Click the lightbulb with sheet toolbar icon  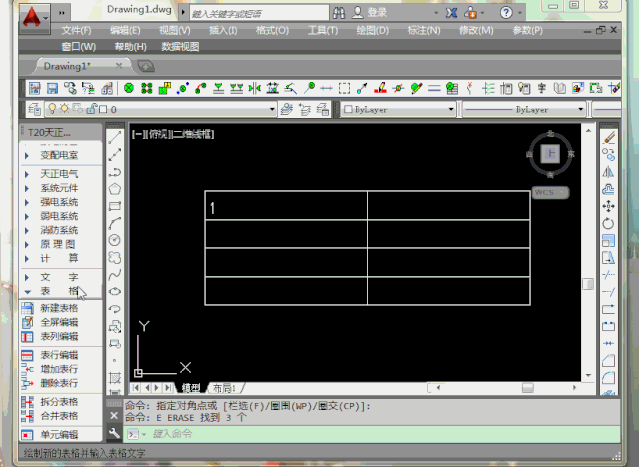(x=524, y=88)
